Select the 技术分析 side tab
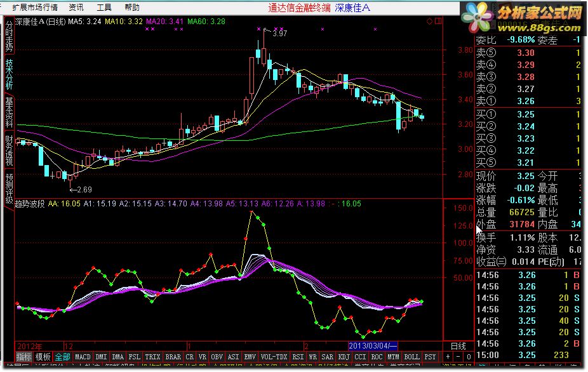The image size is (588, 372). point(9,74)
